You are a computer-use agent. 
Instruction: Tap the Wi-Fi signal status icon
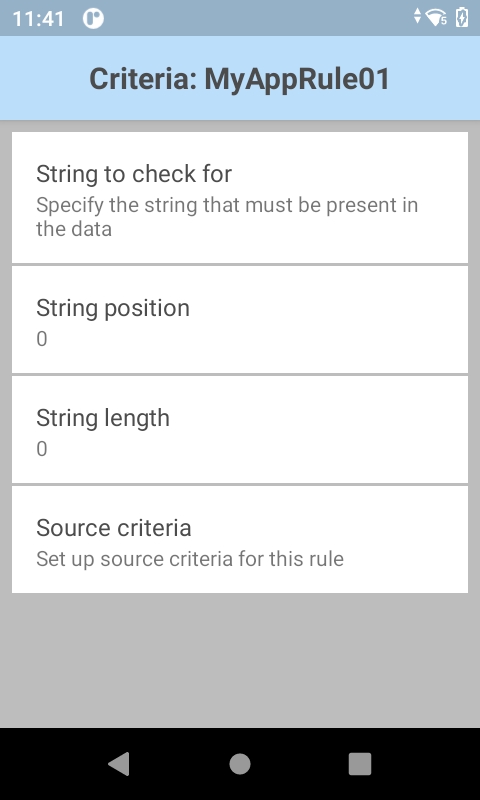(x=437, y=18)
